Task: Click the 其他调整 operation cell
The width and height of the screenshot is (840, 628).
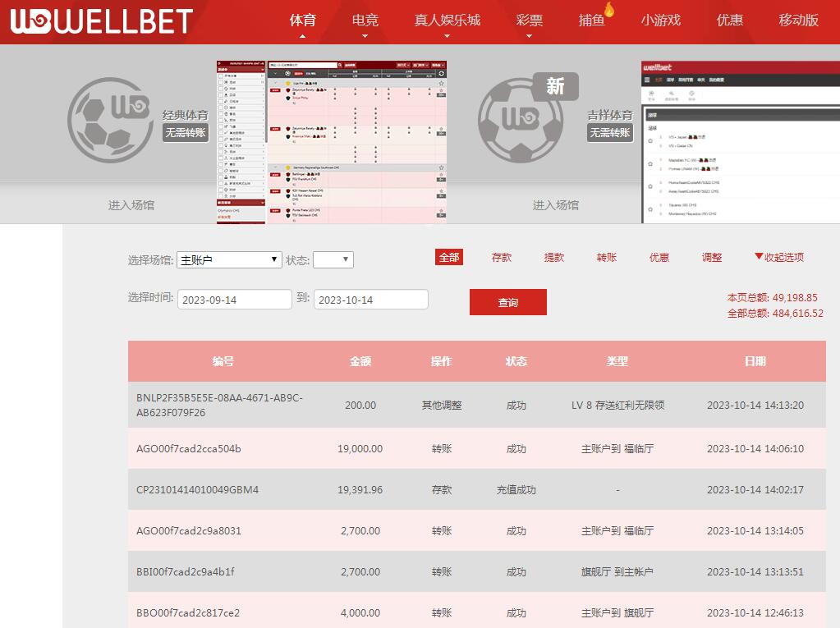Action: click(442, 406)
